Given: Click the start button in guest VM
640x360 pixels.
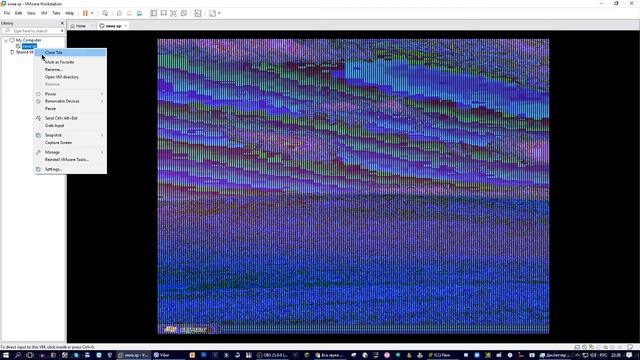Looking at the screenshot, I should [188, 329].
